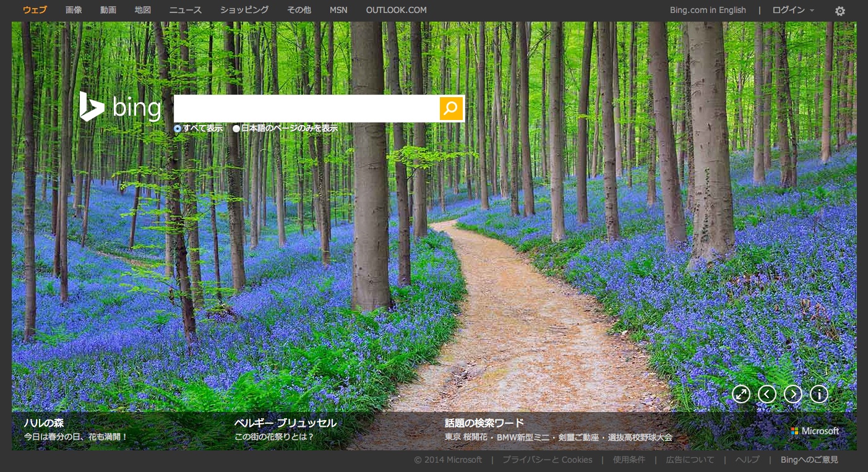Image resolution: width=868 pixels, height=472 pixels.
Task: Select 日本語のページのみを表示 radio button
Action: pyautogui.click(x=236, y=129)
